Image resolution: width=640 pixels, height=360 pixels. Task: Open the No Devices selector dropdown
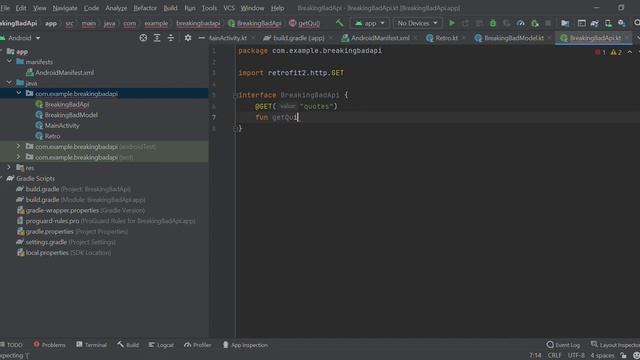tap(417, 23)
